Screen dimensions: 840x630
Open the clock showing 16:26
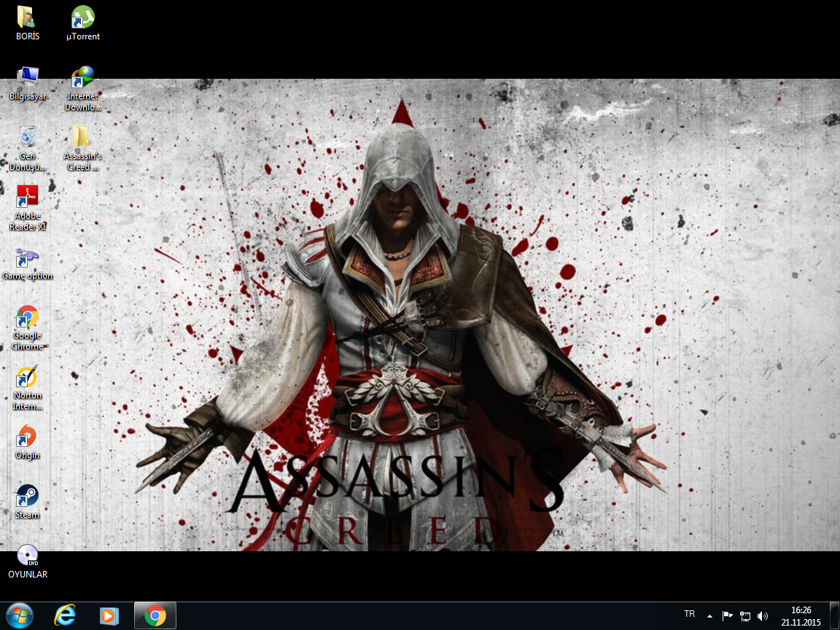(x=801, y=616)
